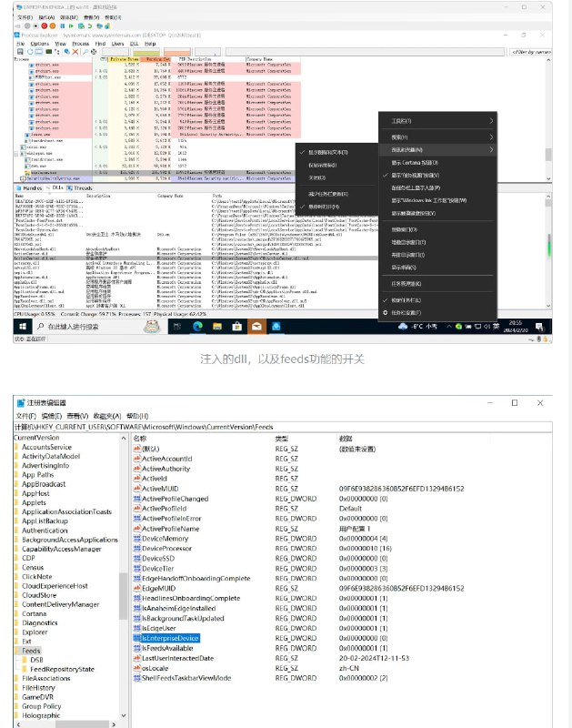Open File Explorer from the taskbar
The image size is (572, 728).
coord(216,327)
